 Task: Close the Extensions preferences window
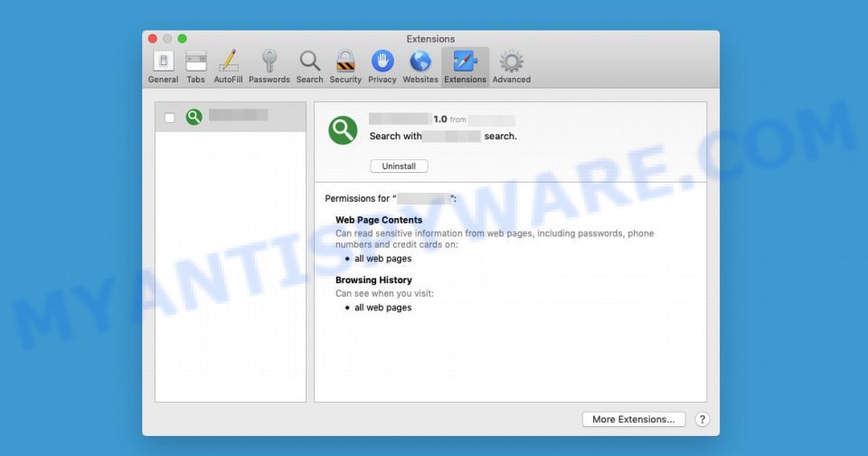point(153,39)
